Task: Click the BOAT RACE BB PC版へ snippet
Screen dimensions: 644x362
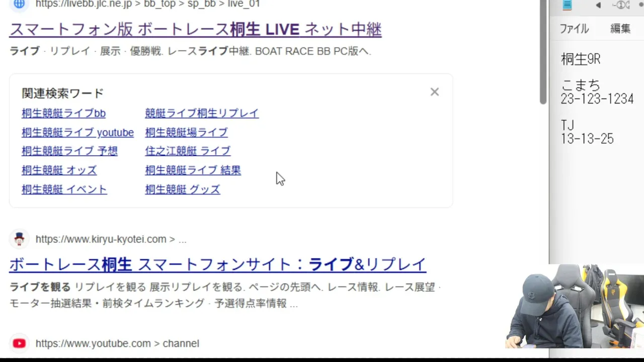Action: coord(312,51)
